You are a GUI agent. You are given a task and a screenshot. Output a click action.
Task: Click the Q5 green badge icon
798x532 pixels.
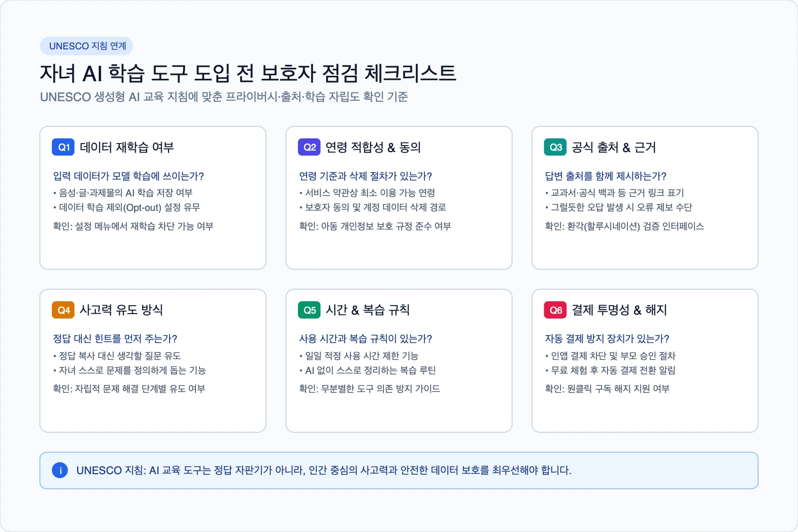coord(309,310)
